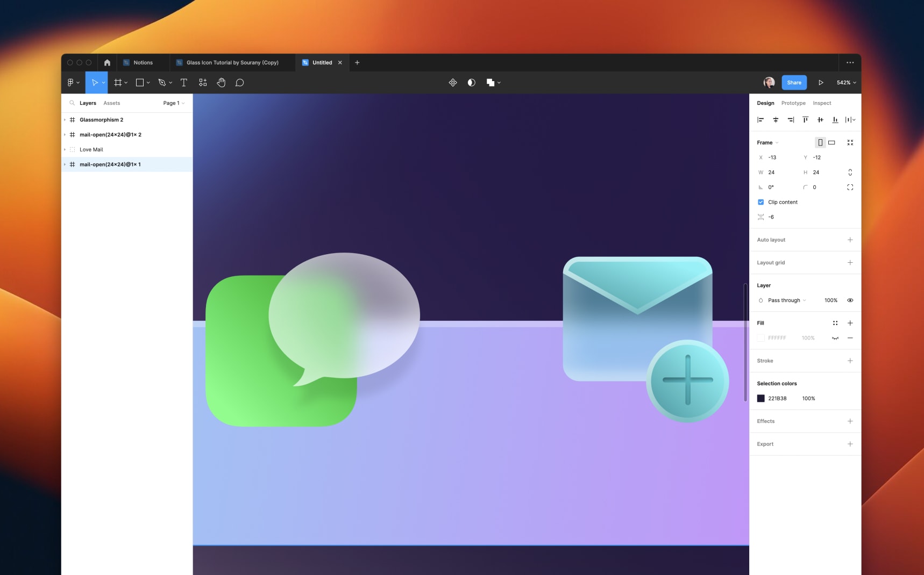Image resolution: width=924 pixels, height=575 pixels.
Task: Hide the fill using its visibility toggle
Action: pos(835,338)
